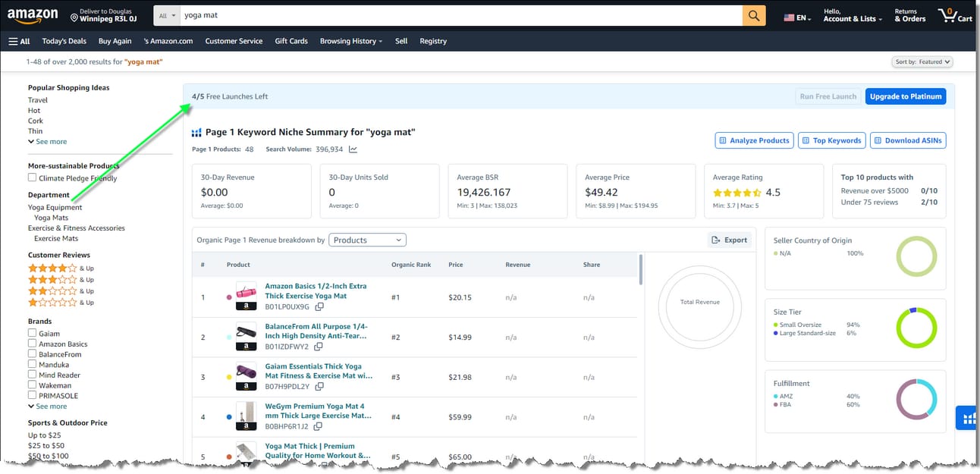Image resolution: width=980 pixels, height=474 pixels.
Task: Open Returns & Orders
Action: (x=909, y=16)
